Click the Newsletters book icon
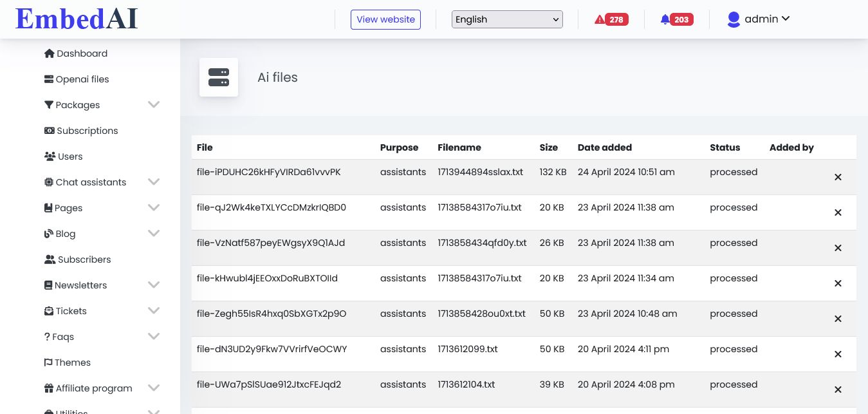Screen dimensions: 868x414 click(48, 285)
